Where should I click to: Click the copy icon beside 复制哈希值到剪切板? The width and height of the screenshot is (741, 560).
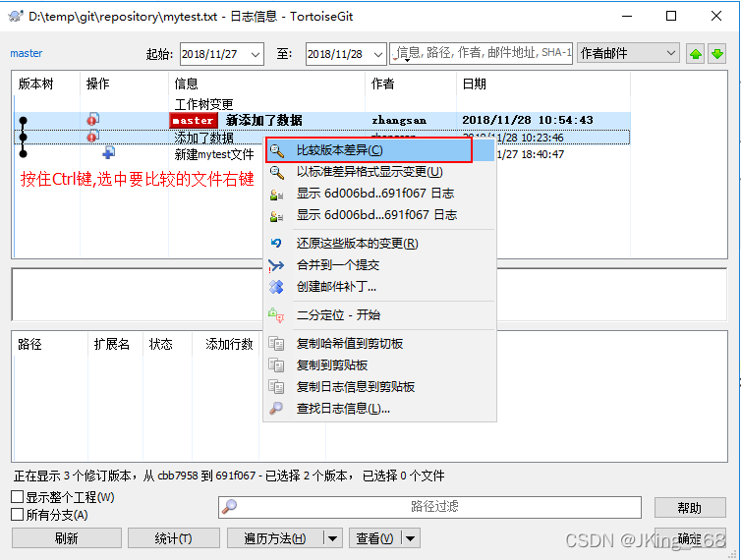pos(276,344)
